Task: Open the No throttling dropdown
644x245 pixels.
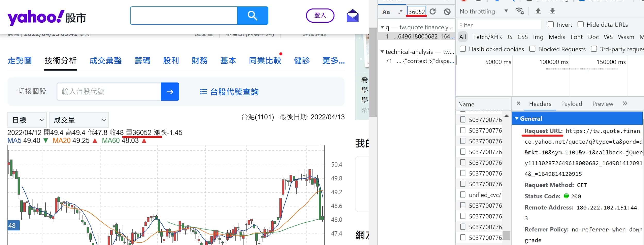Action: click(x=484, y=11)
